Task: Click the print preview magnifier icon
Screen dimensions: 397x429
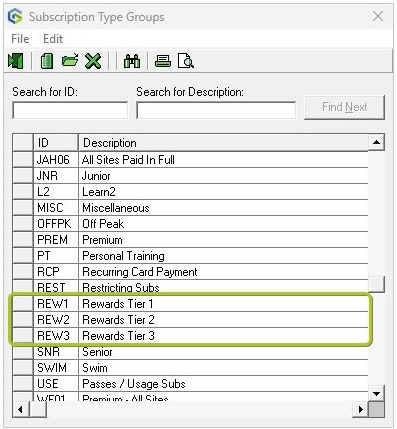Action: coord(185,61)
